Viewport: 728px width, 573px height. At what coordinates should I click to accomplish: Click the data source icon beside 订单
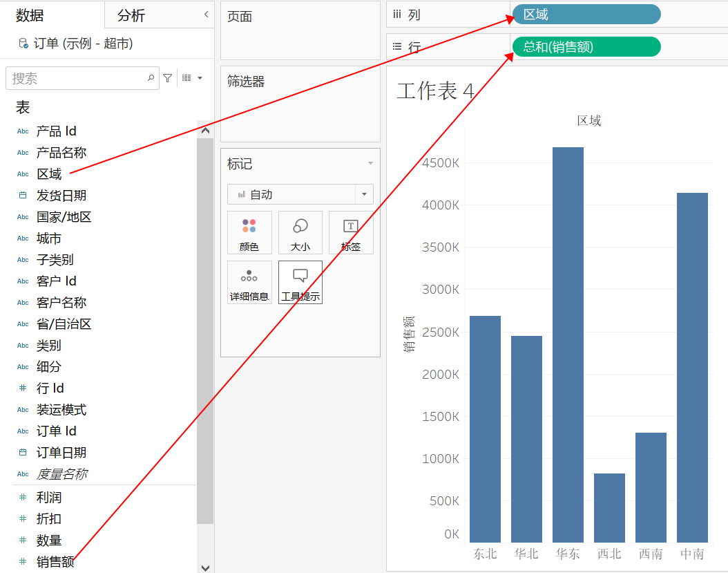(23, 44)
